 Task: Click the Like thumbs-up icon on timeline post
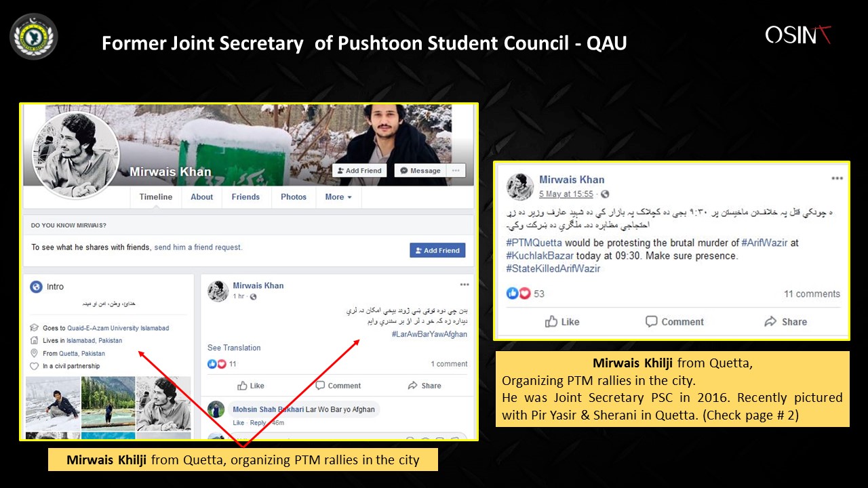243,385
